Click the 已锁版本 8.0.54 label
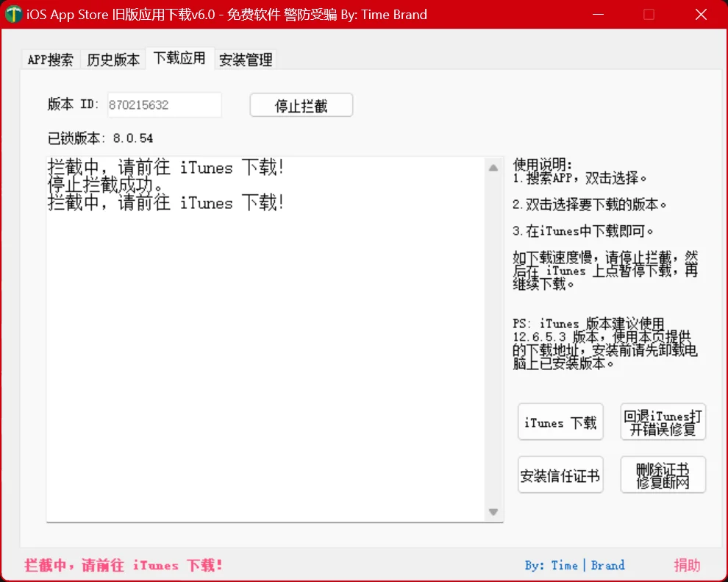Viewport: 728px width, 582px height. click(101, 138)
